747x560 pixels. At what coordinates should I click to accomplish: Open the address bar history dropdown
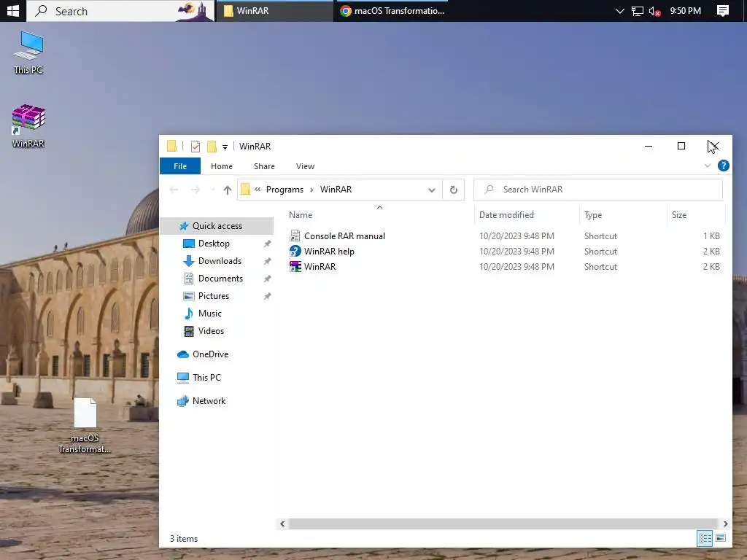pos(432,190)
